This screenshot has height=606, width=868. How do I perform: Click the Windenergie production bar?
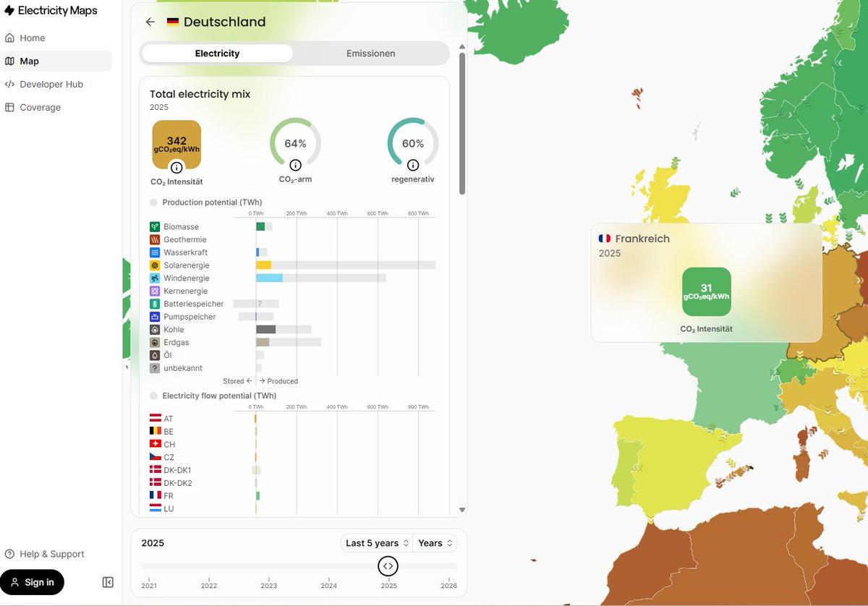click(x=269, y=278)
